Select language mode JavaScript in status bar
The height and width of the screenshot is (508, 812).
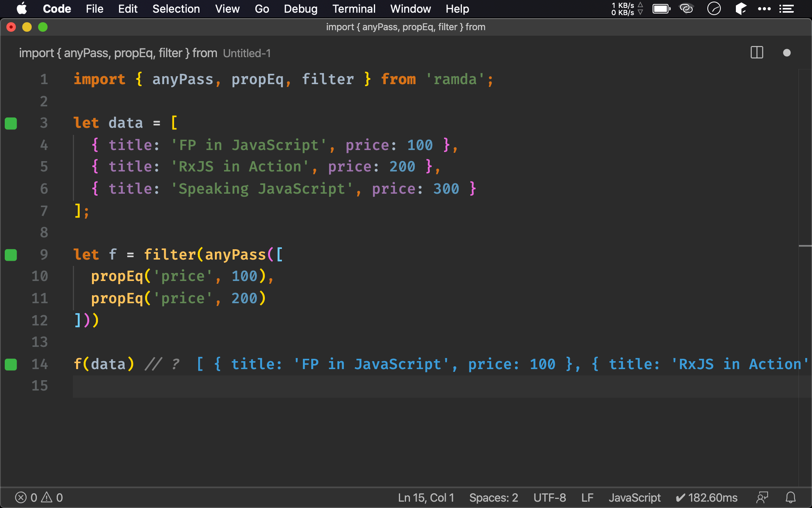[634, 498]
